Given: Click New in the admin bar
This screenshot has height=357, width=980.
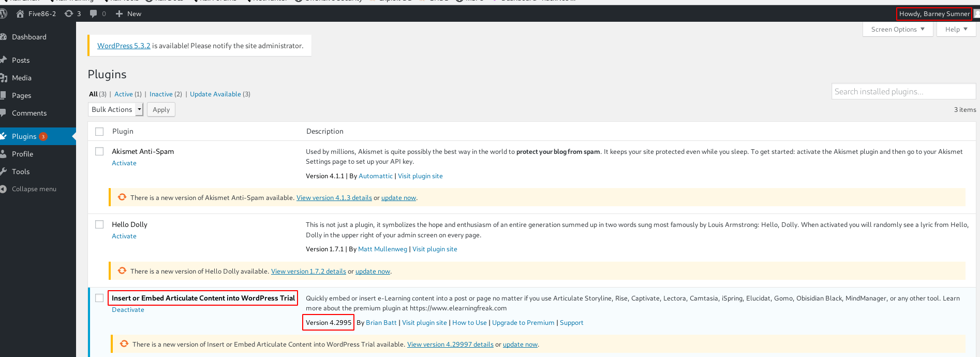Looking at the screenshot, I should click(x=134, y=14).
